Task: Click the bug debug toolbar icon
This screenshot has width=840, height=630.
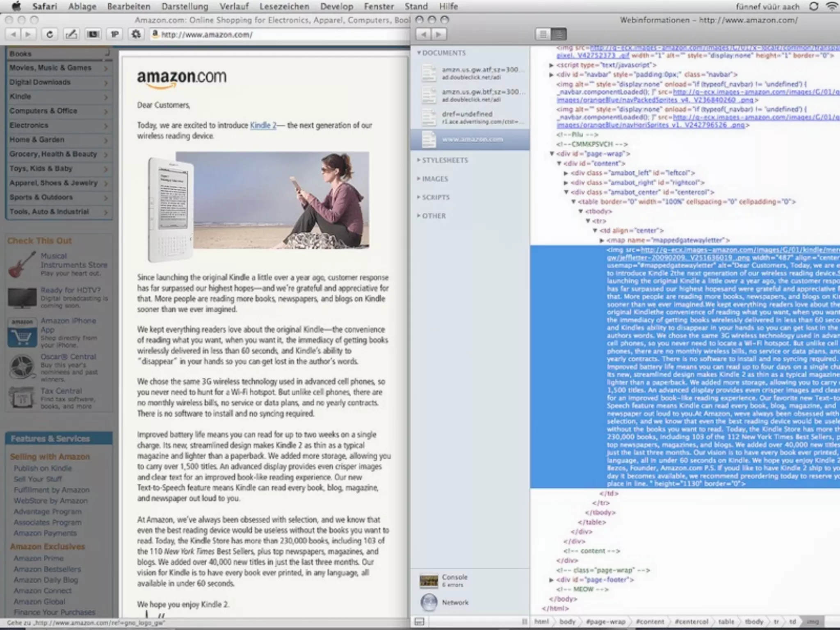Action: [x=136, y=34]
